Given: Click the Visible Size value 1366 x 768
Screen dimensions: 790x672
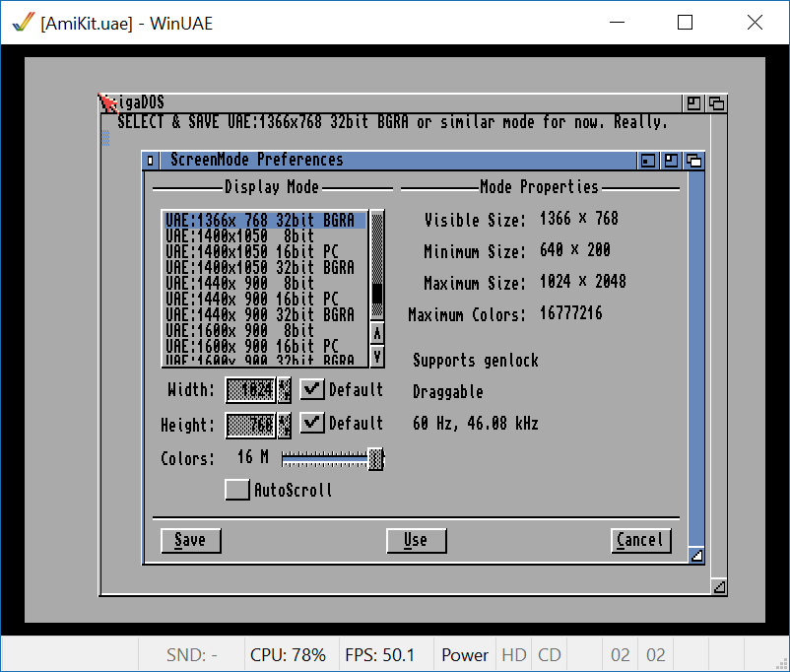Looking at the screenshot, I should click(x=579, y=219).
